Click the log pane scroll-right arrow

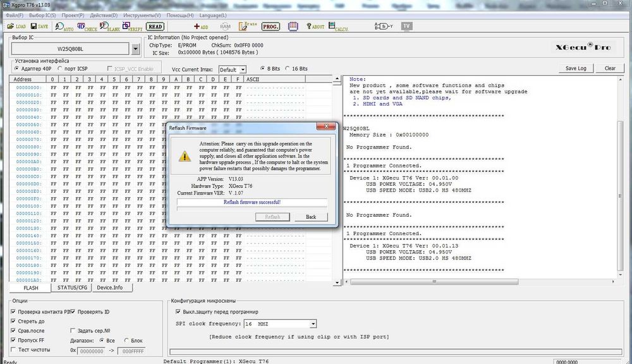(x=613, y=281)
